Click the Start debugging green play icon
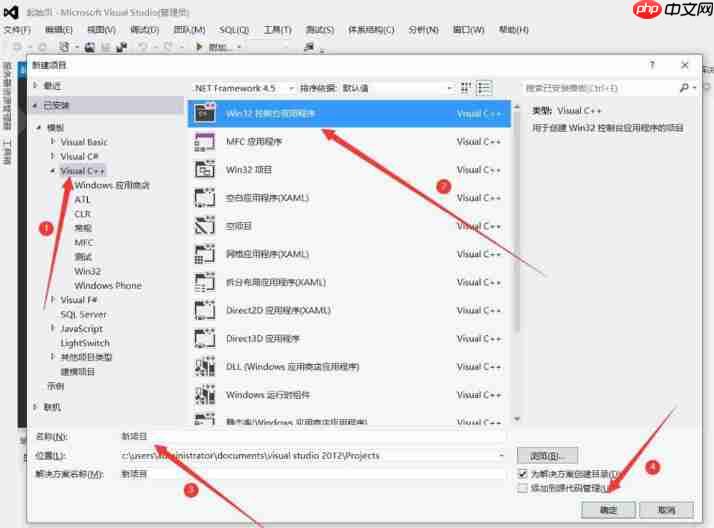Viewport: 714px width, 528px height. 199,46
